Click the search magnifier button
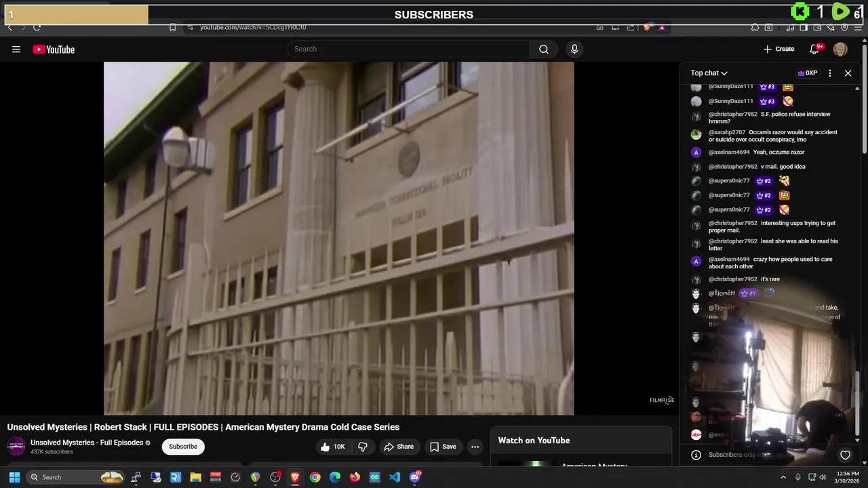The image size is (868, 488). (x=544, y=49)
